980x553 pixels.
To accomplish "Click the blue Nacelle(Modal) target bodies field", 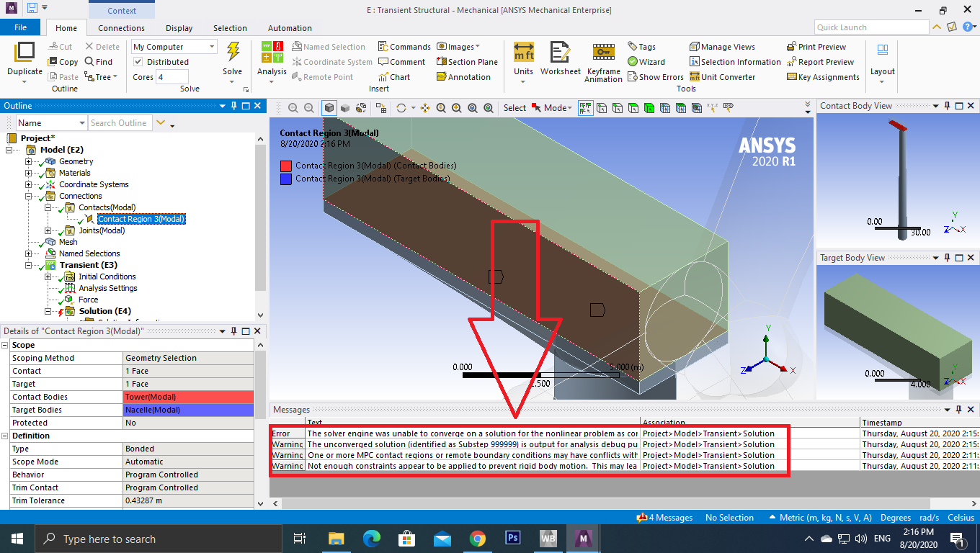I will tap(189, 410).
